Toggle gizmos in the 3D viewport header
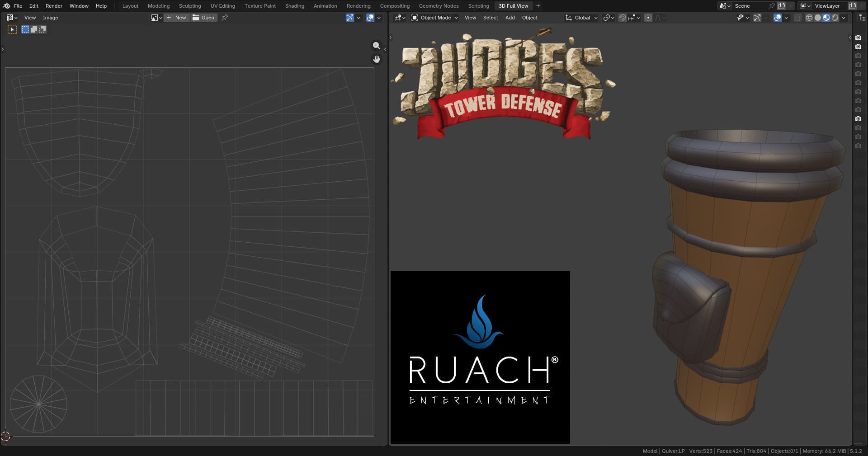 [757, 18]
